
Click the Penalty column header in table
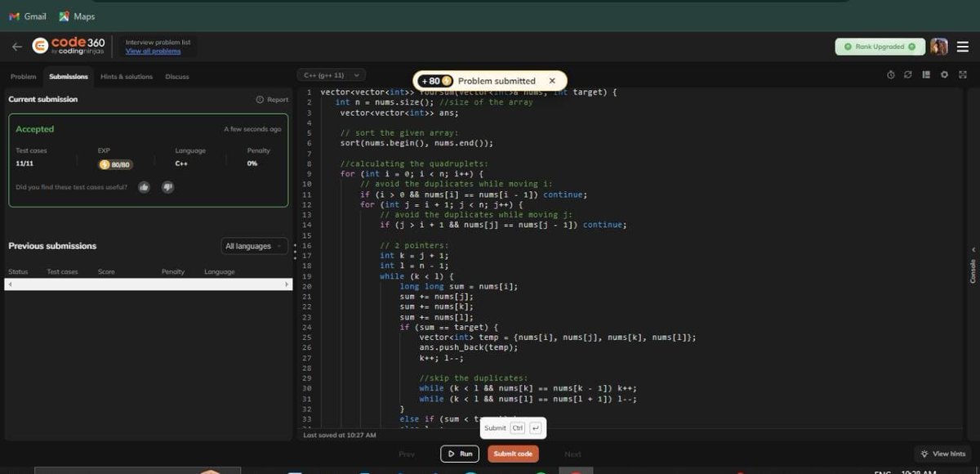tap(173, 271)
